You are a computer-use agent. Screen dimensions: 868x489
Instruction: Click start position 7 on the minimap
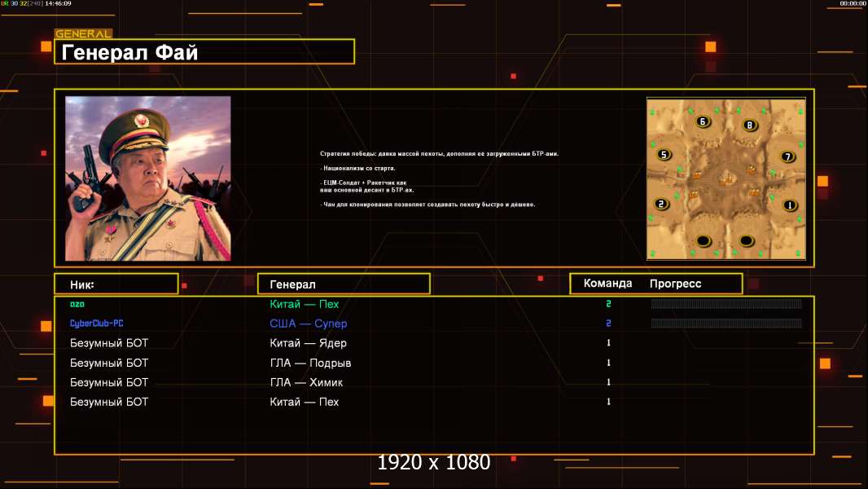(x=787, y=156)
